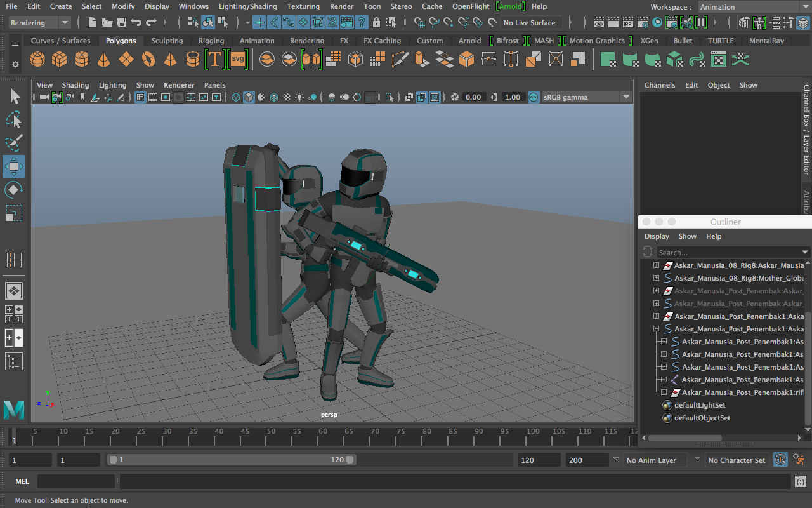
Task: Toggle the Auto Keyframe button
Action: [x=781, y=460]
